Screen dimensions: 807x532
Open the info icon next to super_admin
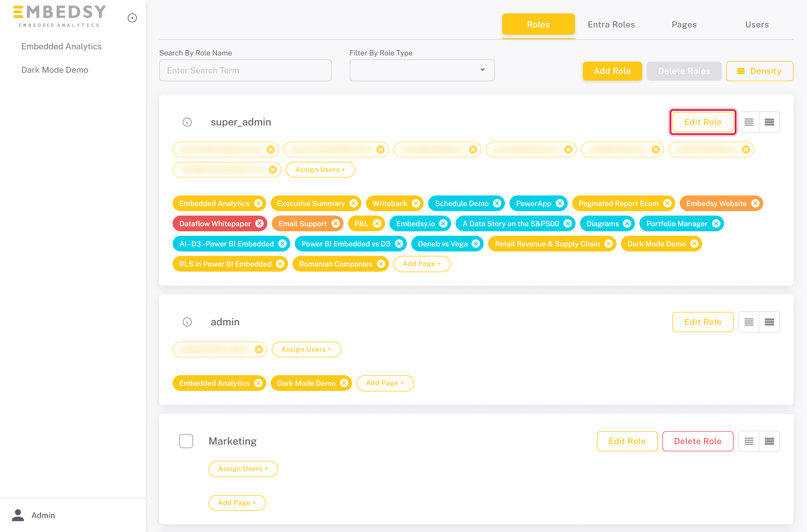tap(187, 122)
